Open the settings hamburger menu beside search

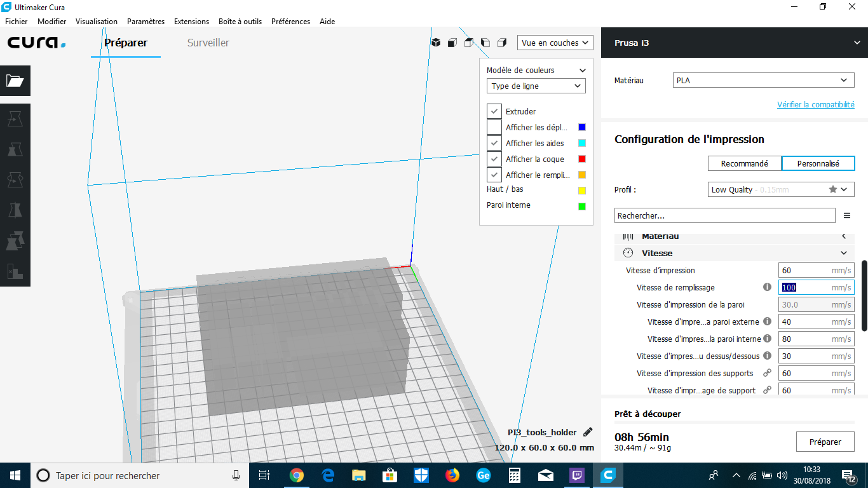[846, 216]
